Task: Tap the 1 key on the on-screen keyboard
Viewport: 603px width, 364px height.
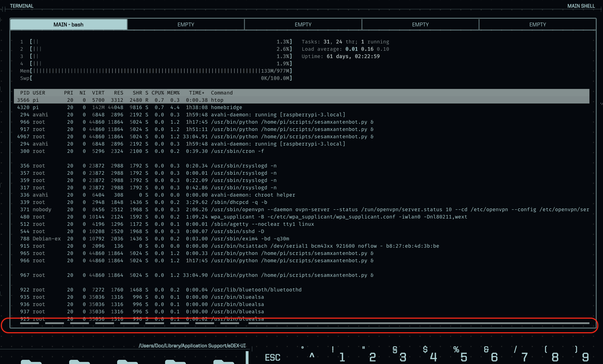Action: pyautogui.click(x=342, y=357)
